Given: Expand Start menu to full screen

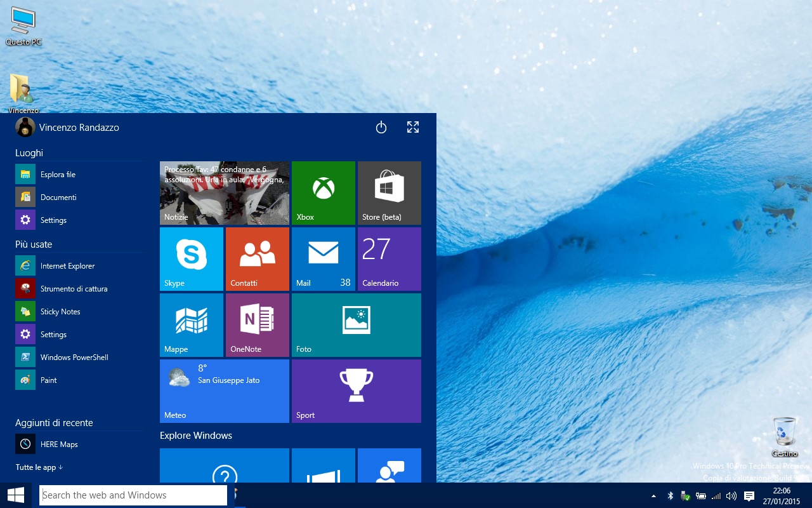Looking at the screenshot, I should (413, 128).
